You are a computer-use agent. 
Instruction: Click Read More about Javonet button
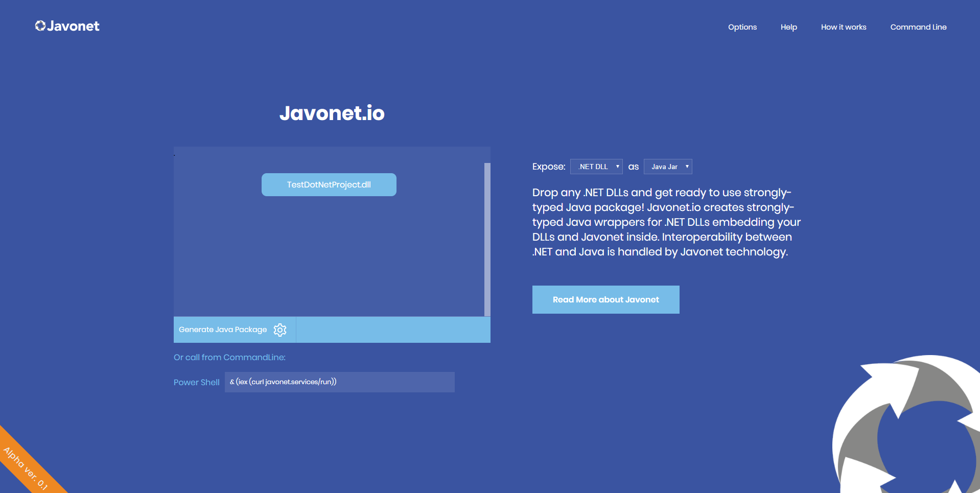click(x=606, y=299)
